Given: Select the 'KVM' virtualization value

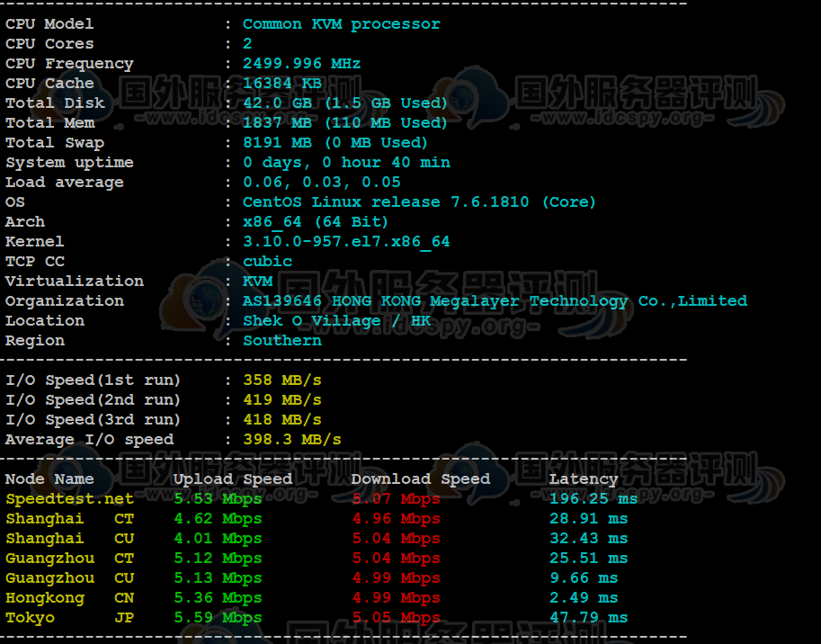Looking at the screenshot, I should (257, 282).
